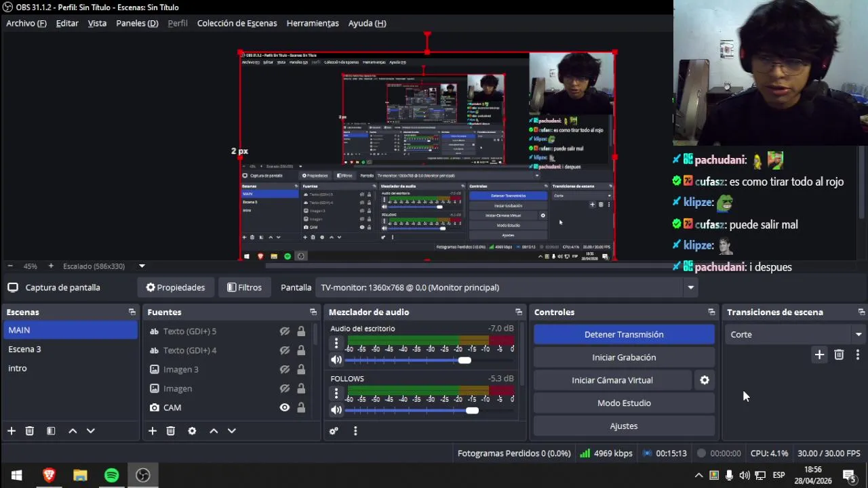Open the Archivo menu
The width and height of the screenshot is (868, 488).
coord(26,23)
